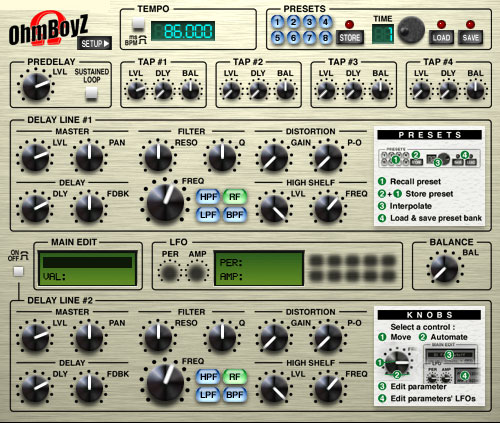The image size is (500, 423).
Task: Select Delay Line #1 distortion GAIN knob
Action: click(x=274, y=158)
